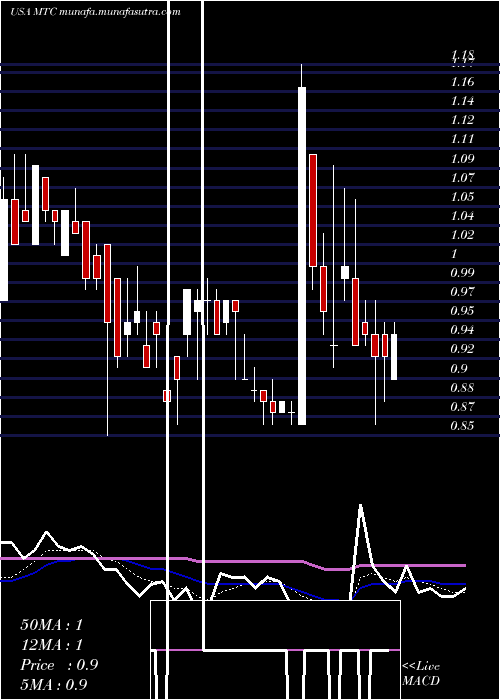Click the 0.99 price axis label
Viewport: 500px width, 700px height.
(462, 273)
